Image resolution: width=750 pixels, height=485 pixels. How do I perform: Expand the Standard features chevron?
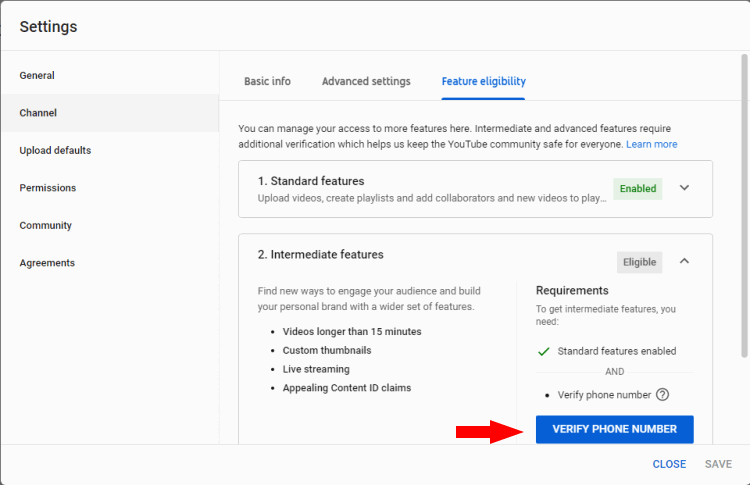click(x=684, y=188)
